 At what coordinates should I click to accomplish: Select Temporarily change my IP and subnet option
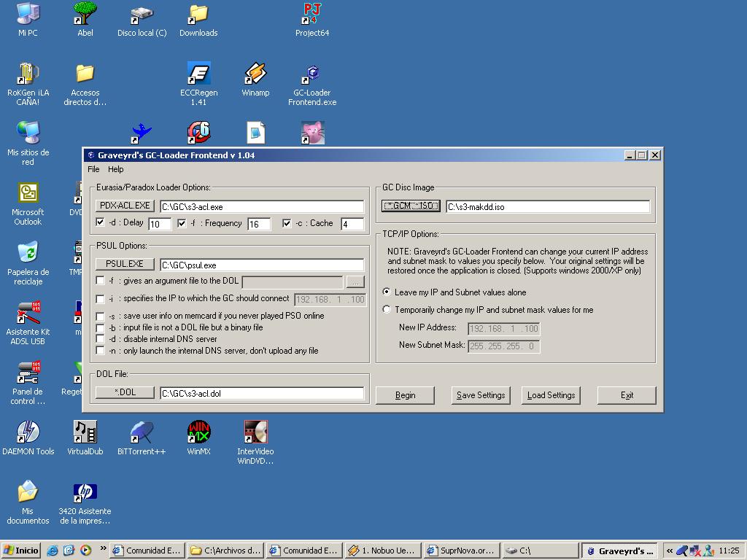[387, 310]
